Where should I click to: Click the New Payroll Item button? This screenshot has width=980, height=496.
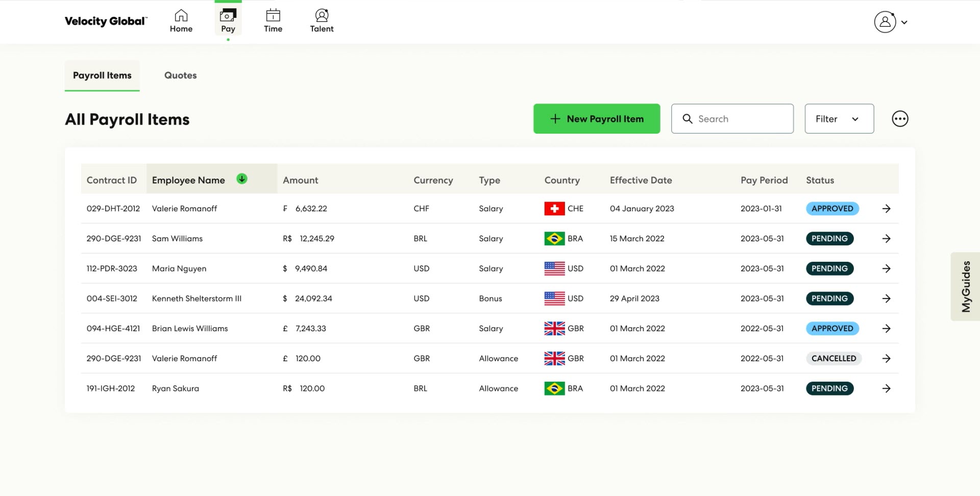(597, 119)
